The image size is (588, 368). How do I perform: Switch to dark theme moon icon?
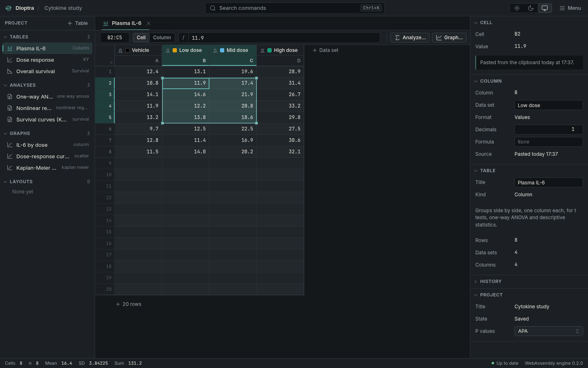point(531,8)
